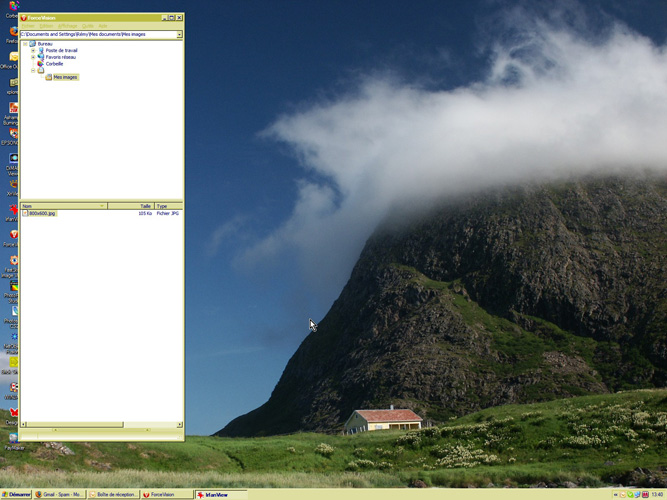Select the Corbeille recycle bin icon in tree

pyautogui.click(x=41, y=64)
